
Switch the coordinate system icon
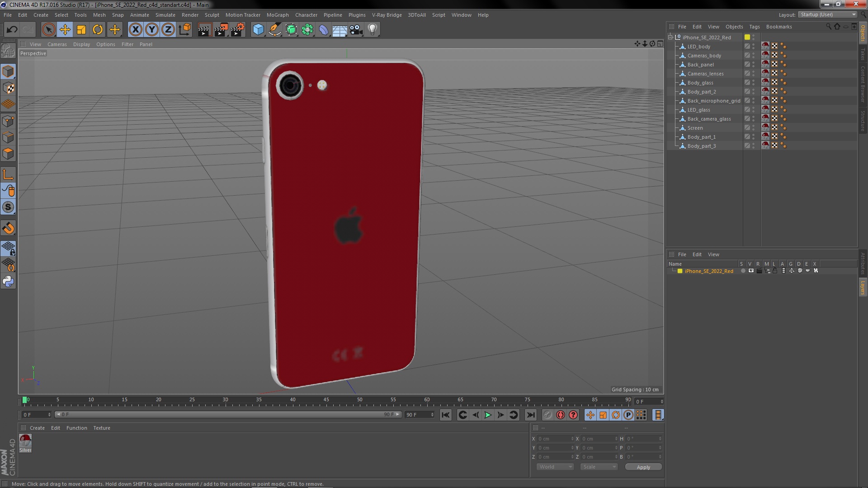pos(184,30)
